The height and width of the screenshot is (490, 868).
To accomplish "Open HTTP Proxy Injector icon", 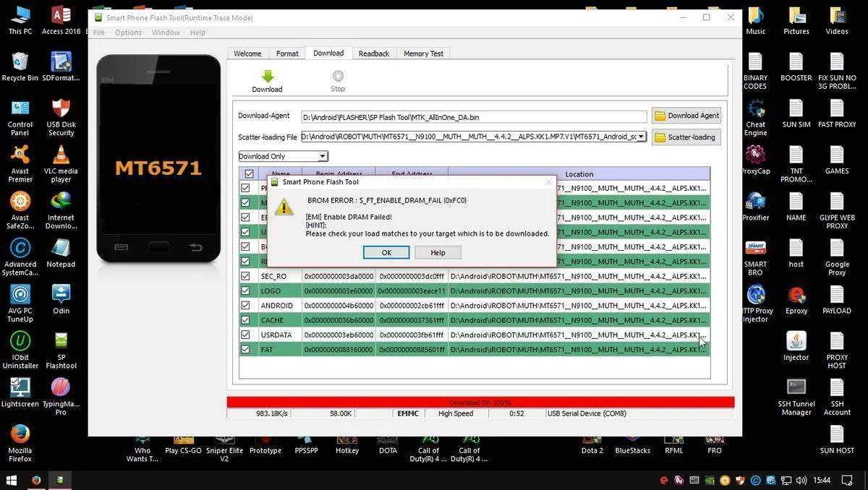I will tap(756, 304).
